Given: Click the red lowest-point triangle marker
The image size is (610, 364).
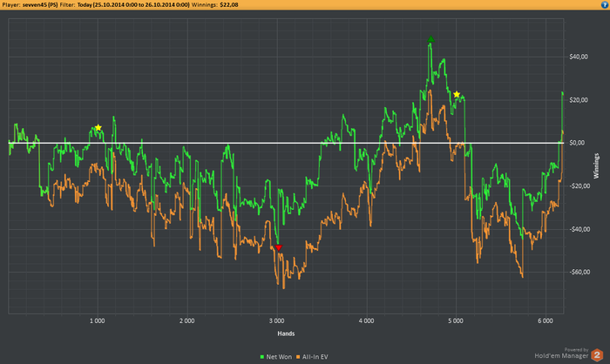Looking at the screenshot, I should (278, 247).
